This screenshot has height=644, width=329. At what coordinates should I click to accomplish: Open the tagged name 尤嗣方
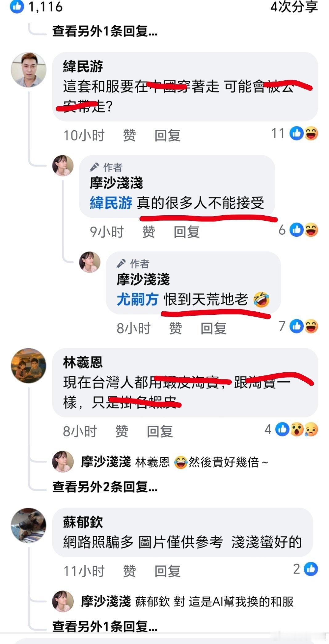[x=138, y=299]
